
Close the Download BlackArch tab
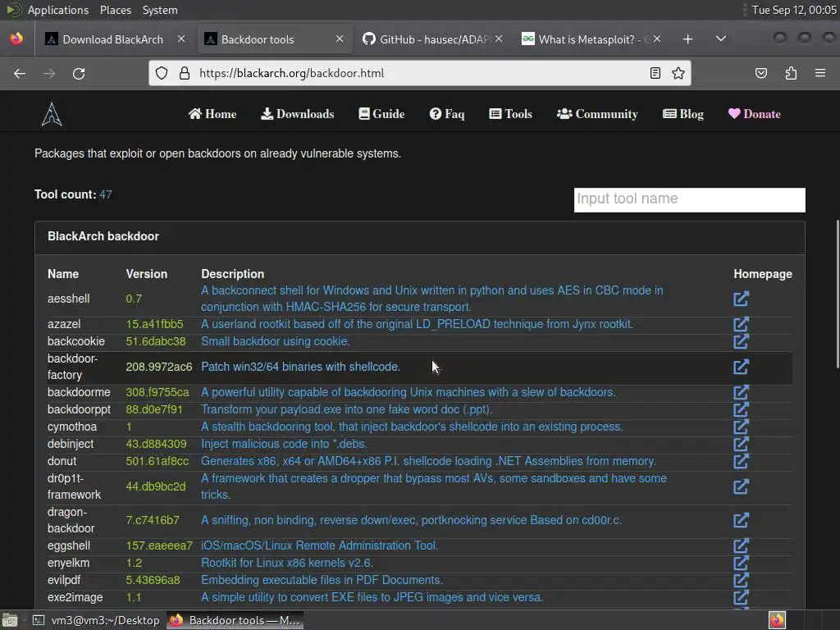[x=181, y=39]
